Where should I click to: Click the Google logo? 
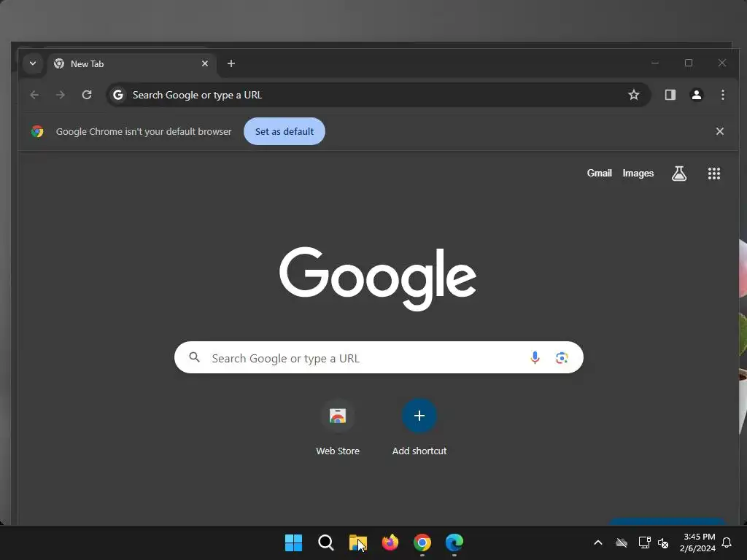point(378,279)
